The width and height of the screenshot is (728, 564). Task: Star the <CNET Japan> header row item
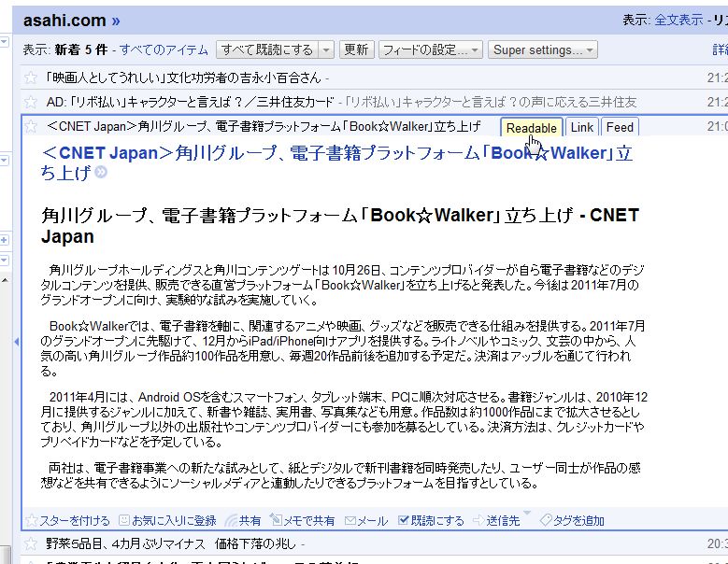[x=31, y=126]
